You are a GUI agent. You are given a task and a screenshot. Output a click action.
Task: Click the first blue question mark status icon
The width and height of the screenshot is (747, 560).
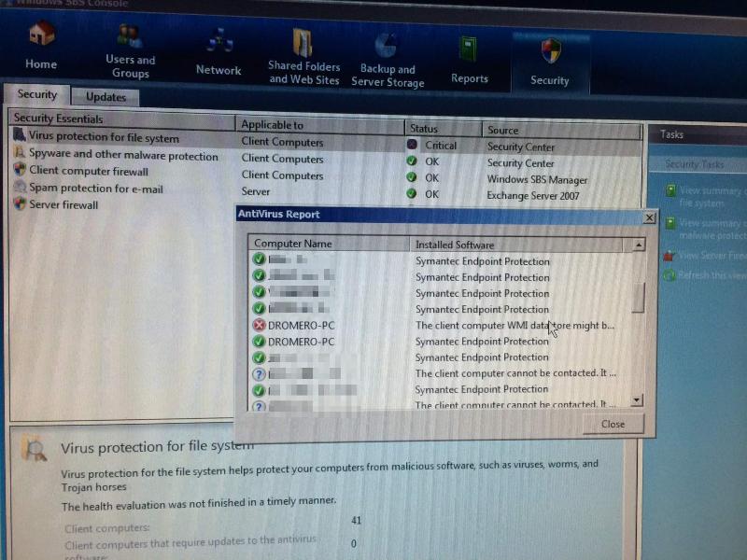coord(259,374)
